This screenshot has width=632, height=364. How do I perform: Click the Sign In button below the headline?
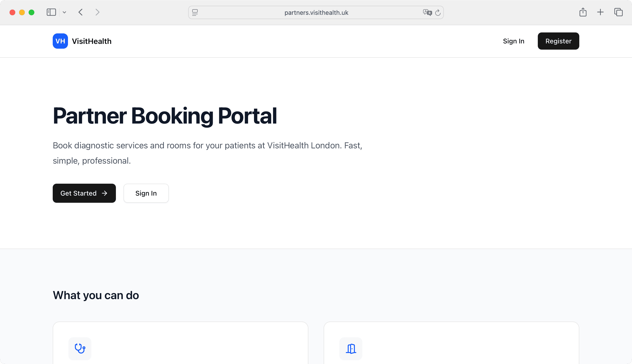click(x=146, y=193)
